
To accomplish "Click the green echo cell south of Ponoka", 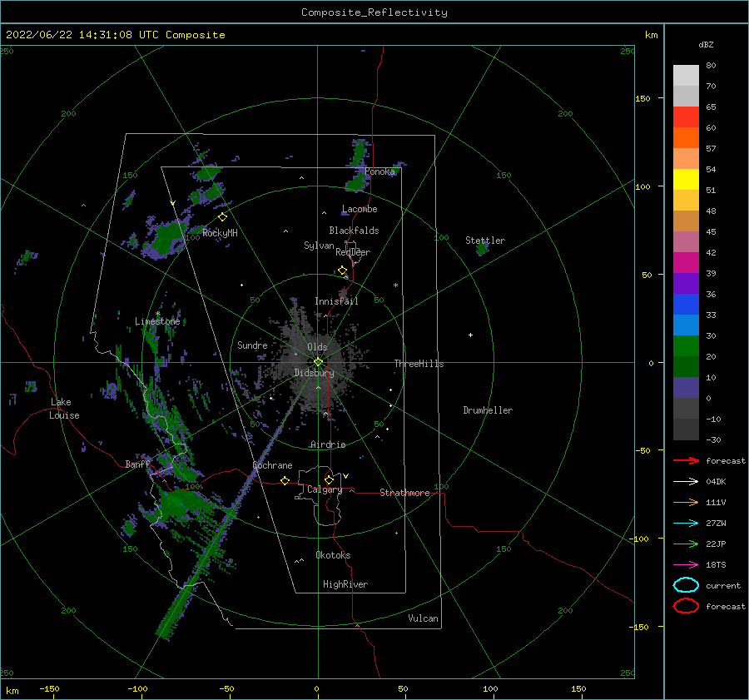I will click(356, 183).
